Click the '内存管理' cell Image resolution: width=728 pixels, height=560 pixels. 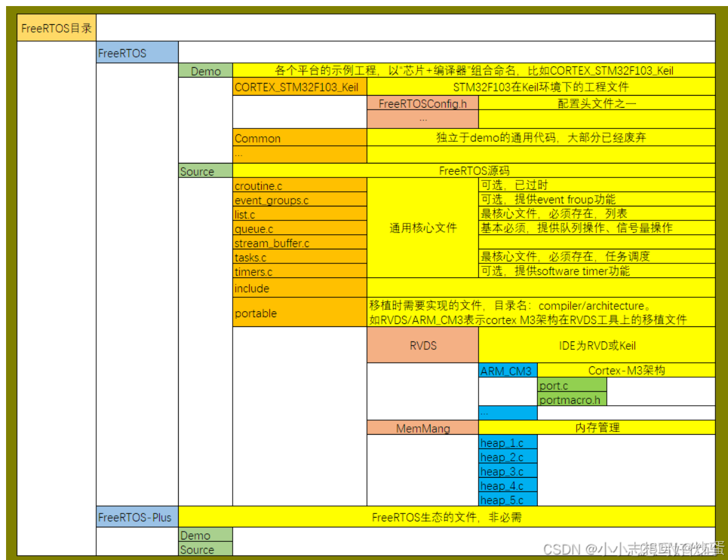[597, 428]
